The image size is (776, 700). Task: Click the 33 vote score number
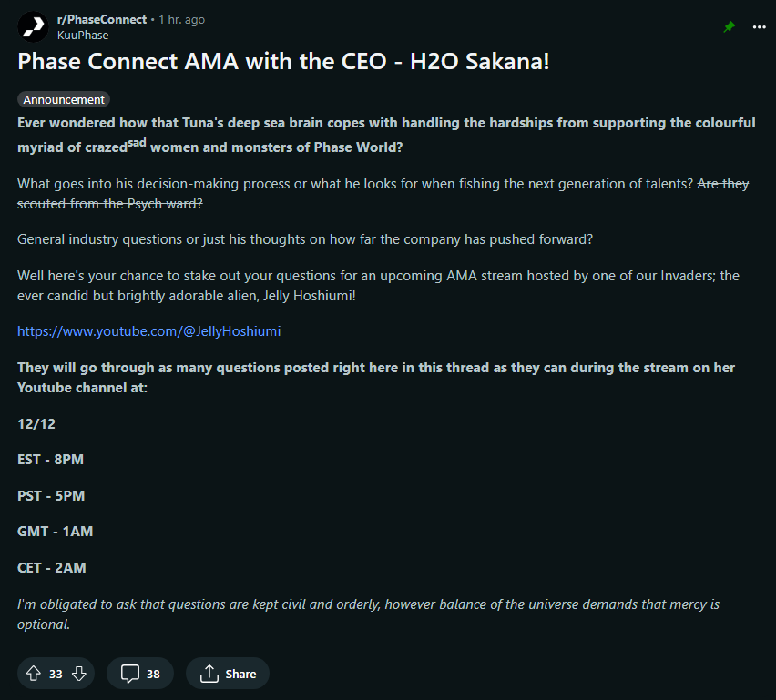pos(56,674)
